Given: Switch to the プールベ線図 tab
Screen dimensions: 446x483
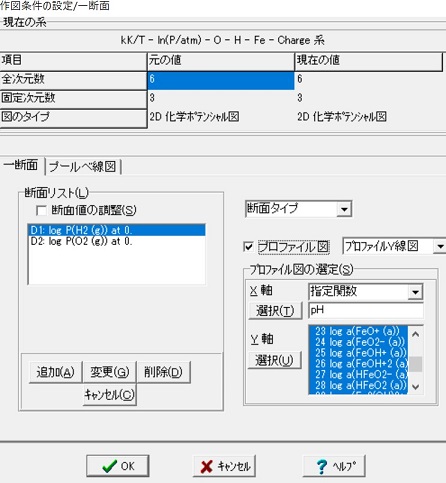Looking at the screenshot, I should coord(83,166).
